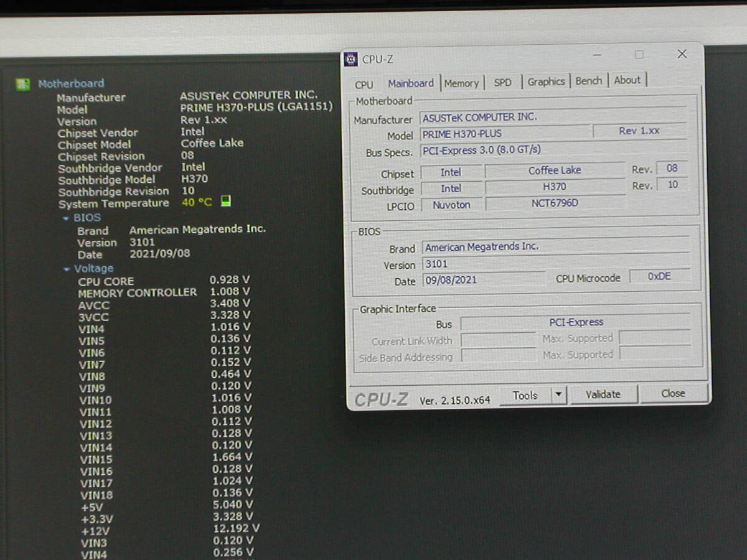Click the AVCC 3.408 V row
This screenshot has width=747, height=560.
[x=164, y=304]
